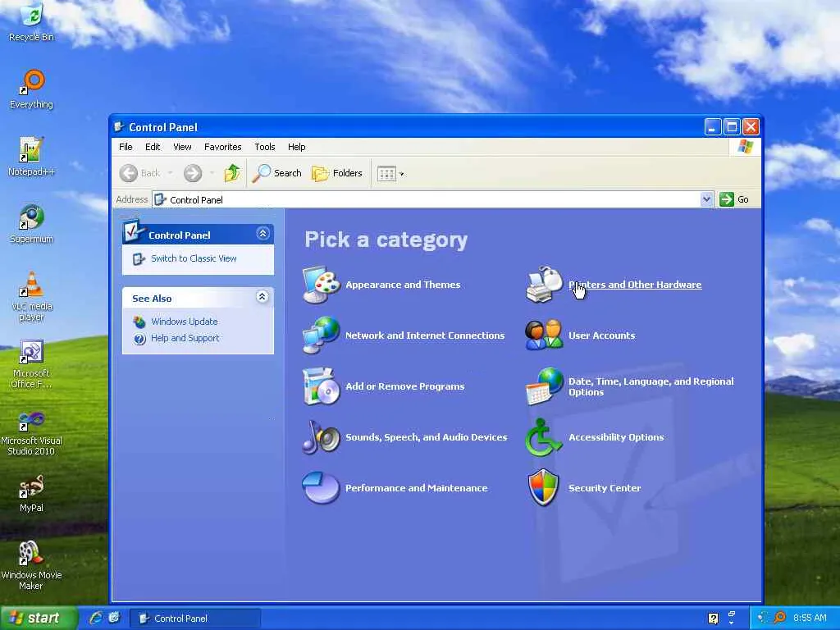Viewport: 840px width, 630px height.
Task: Select the Notepad++ desktop shortcut
Action: (x=32, y=157)
